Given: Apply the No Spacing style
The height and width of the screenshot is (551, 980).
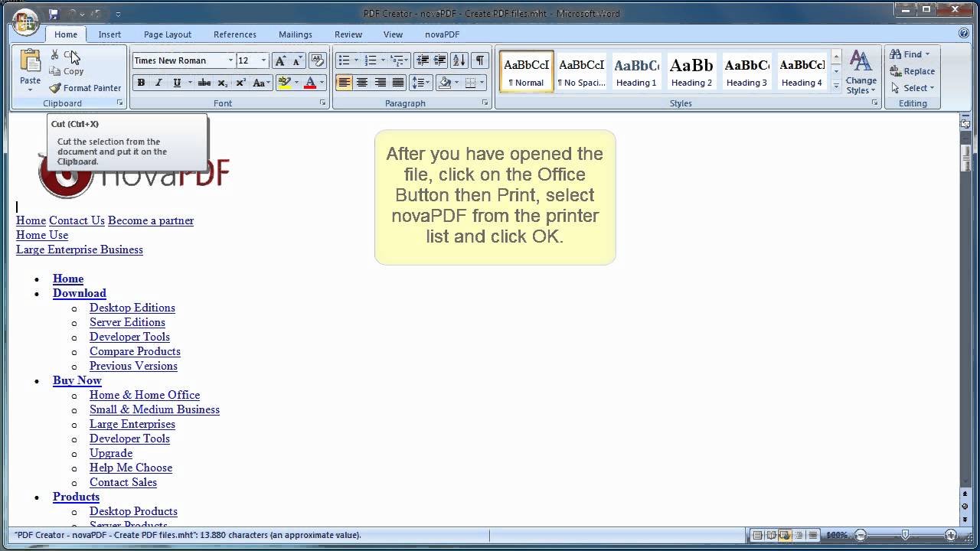Looking at the screenshot, I should (x=582, y=72).
